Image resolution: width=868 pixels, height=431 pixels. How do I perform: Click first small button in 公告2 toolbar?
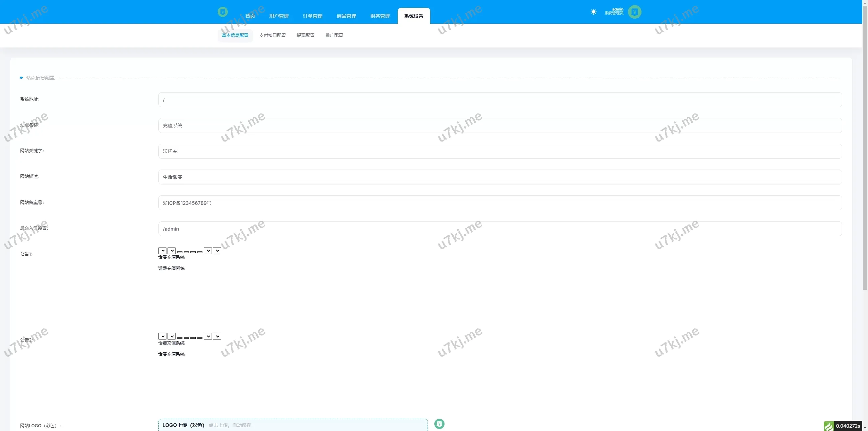click(180, 338)
